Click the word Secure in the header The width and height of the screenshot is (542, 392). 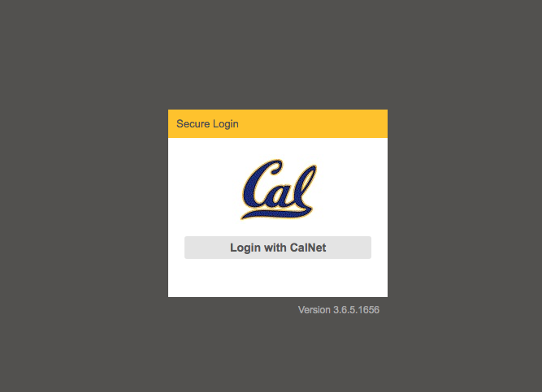tap(193, 123)
